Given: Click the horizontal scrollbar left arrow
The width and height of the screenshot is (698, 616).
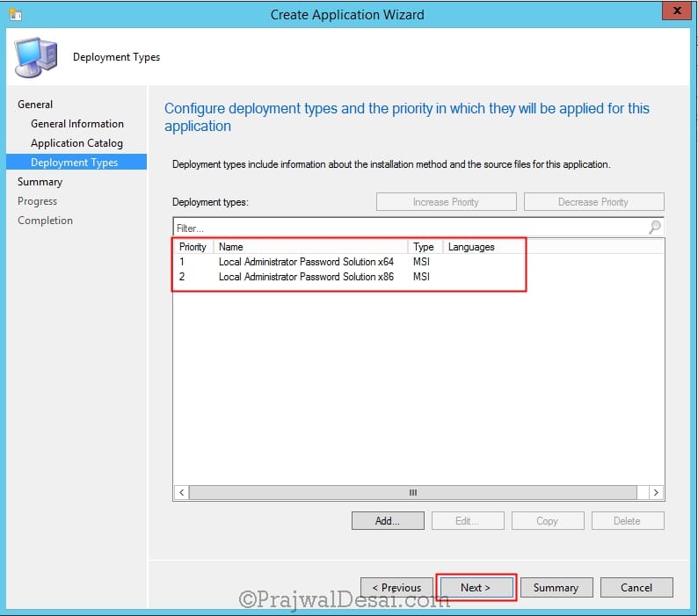Looking at the screenshot, I should point(181,492).
